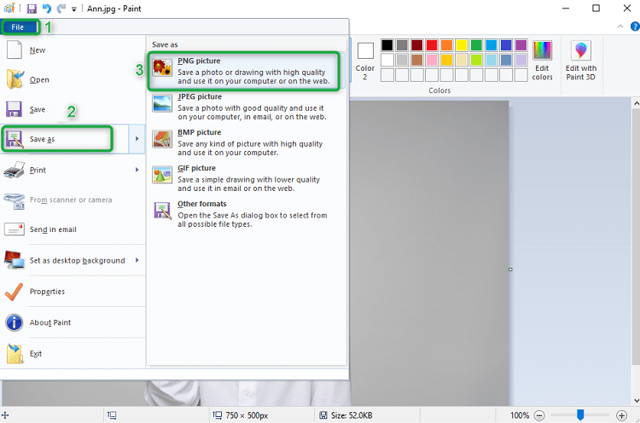Click the desktop background monitor icon

click(14, 260)
